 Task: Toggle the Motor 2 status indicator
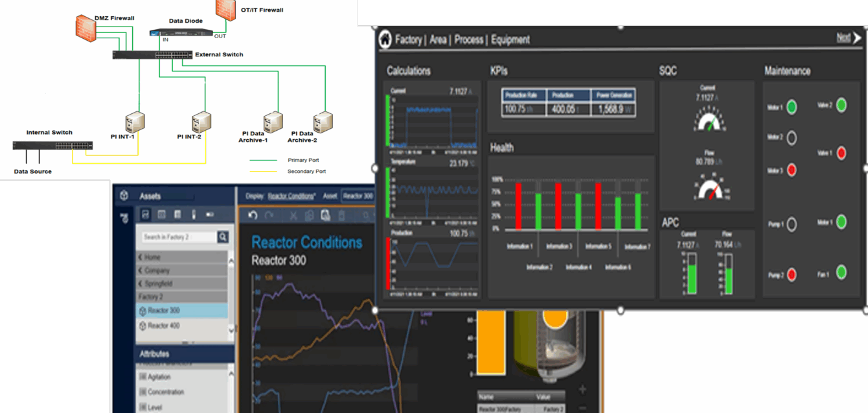click(791, 137)
